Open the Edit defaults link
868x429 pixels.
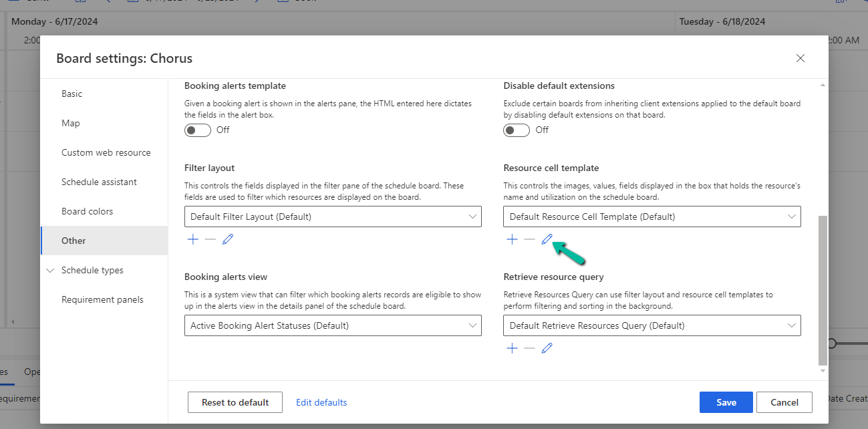coord(321,402)
